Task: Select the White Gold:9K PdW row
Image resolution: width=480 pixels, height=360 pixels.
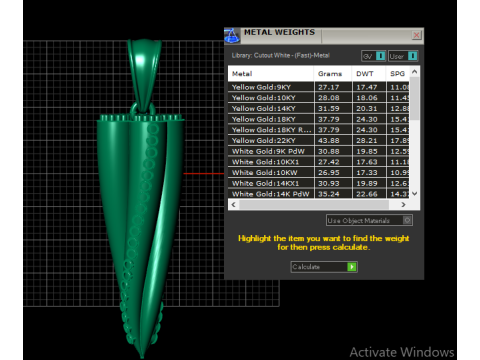Action: [x=319, y=151]
